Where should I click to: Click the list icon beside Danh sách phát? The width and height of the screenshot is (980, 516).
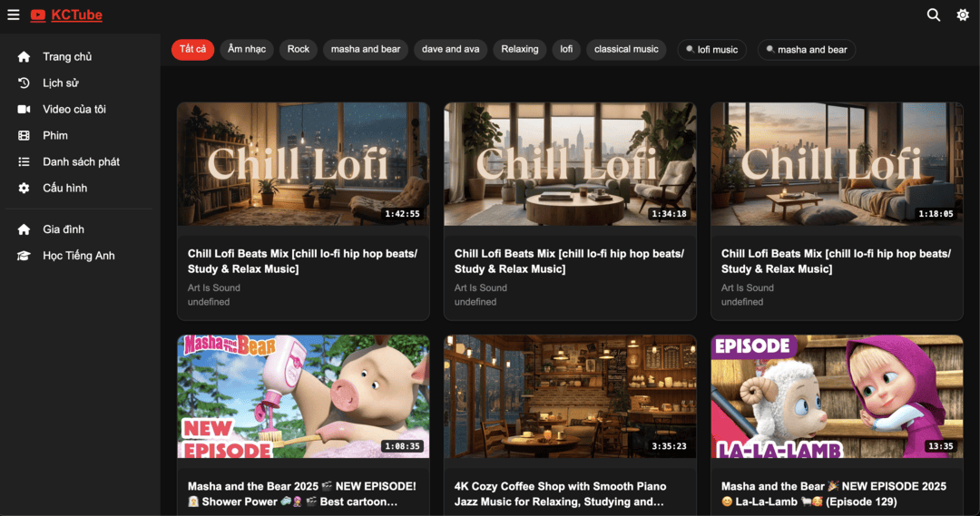(24, 161)
